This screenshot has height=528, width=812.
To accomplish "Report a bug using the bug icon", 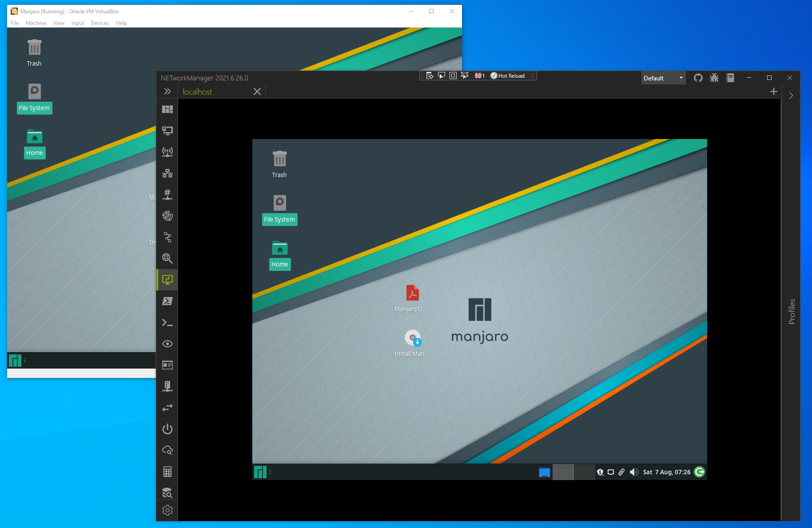I will [x=714, y=78].
